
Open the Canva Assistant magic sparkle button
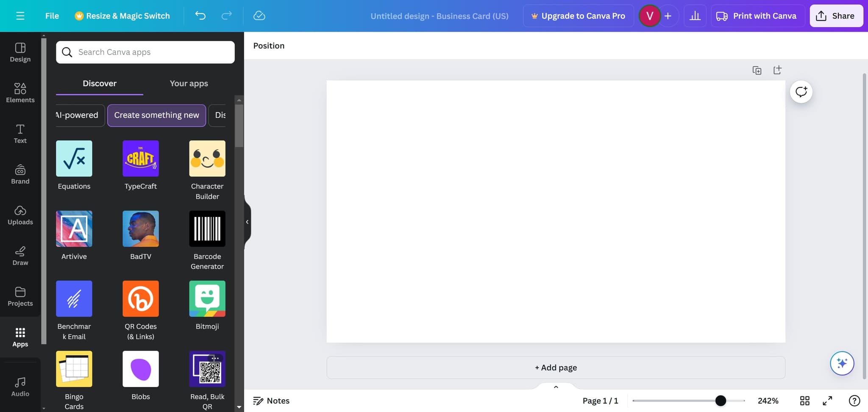(x=842, y=363)
